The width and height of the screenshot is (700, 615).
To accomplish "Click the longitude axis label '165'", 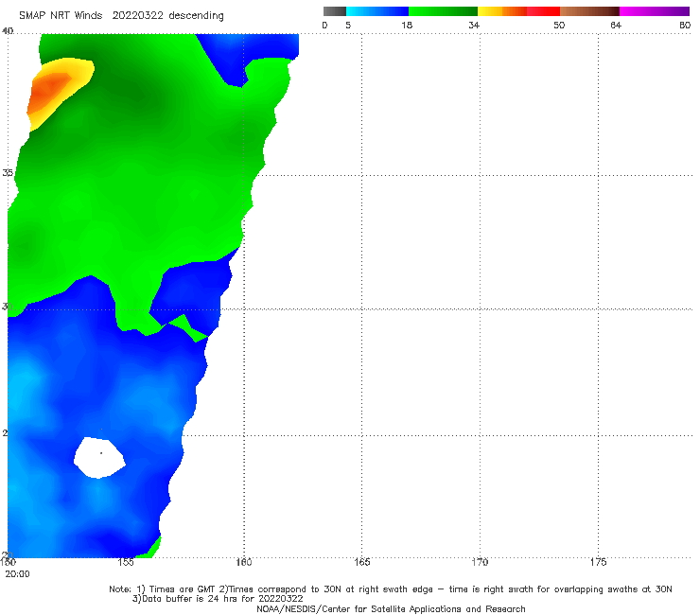I will point(361,562).
